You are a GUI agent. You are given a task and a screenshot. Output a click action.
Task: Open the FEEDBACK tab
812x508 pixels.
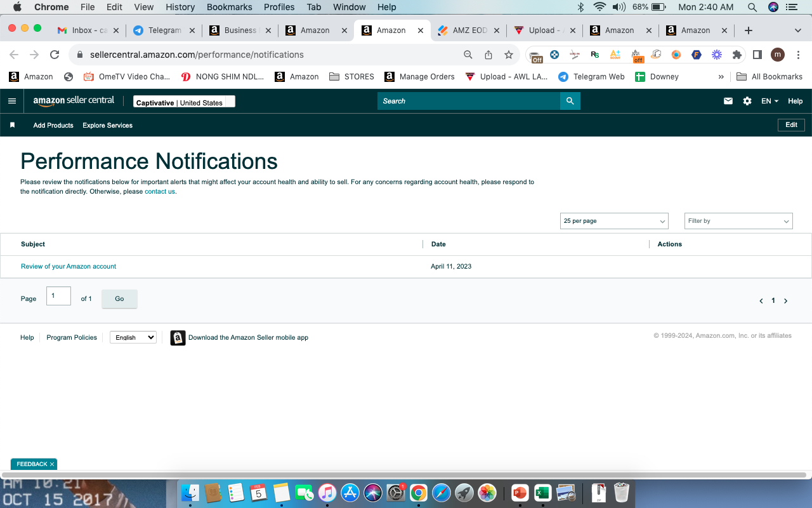click(32, 464)
